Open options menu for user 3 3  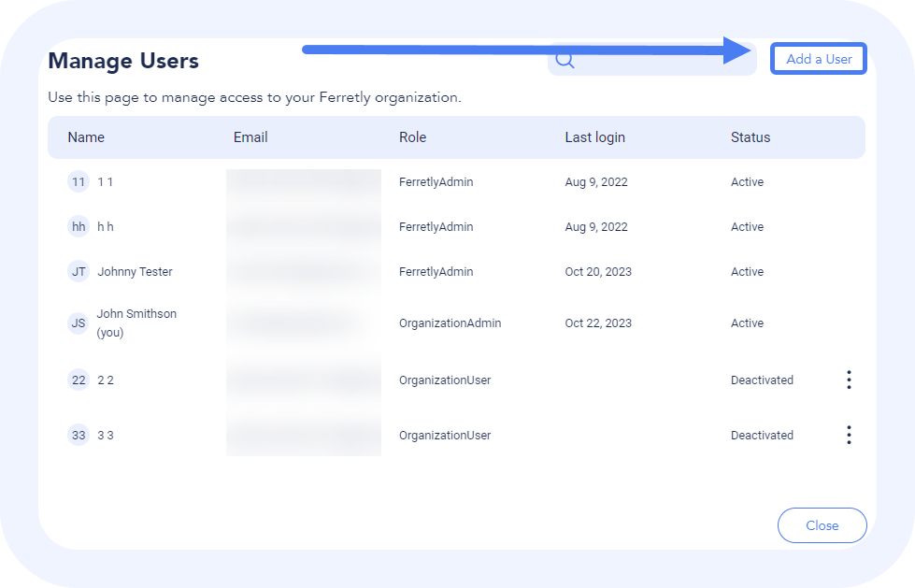coord(849,435)
